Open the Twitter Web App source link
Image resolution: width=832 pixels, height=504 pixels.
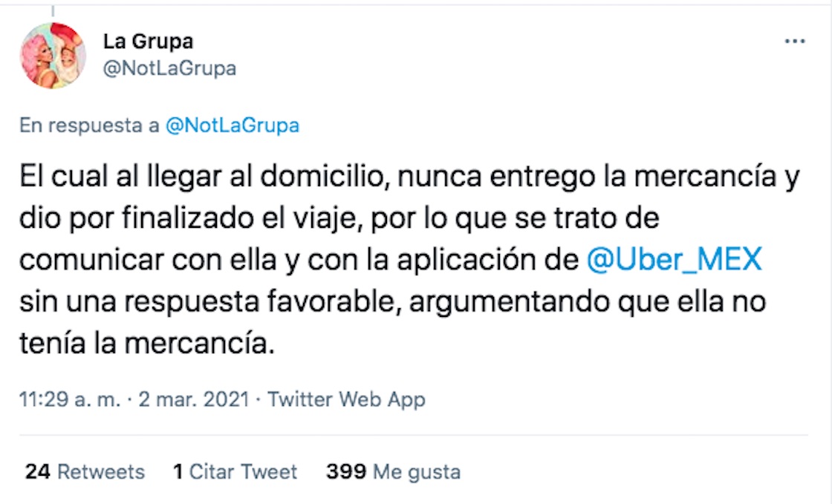point(346,399)
